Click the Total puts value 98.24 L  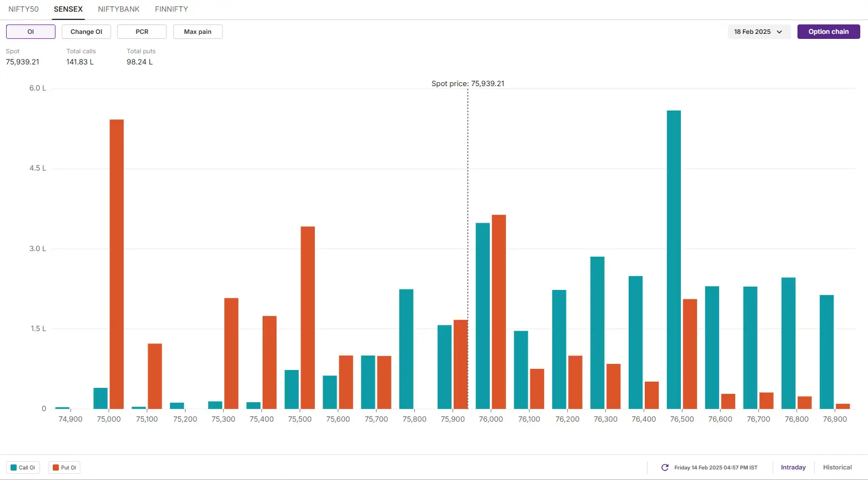[x=139, y=62]
